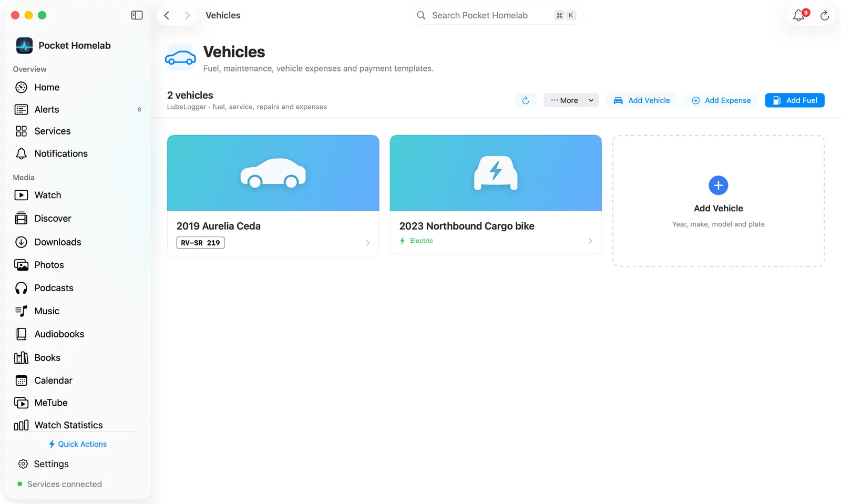The height and width of the screenshot is (504, 841).
Task: Open Alerts in the sidebar
Action: (77, 109)
